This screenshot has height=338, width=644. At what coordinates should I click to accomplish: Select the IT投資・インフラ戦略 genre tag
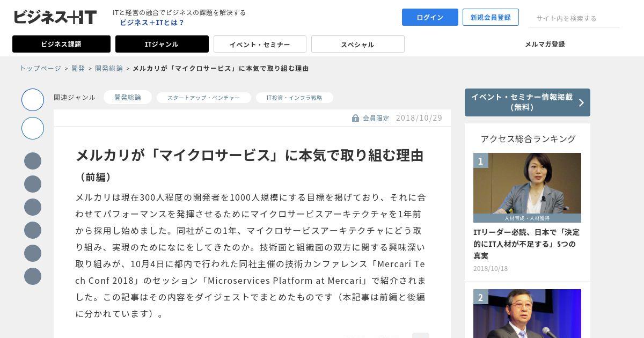294,98
